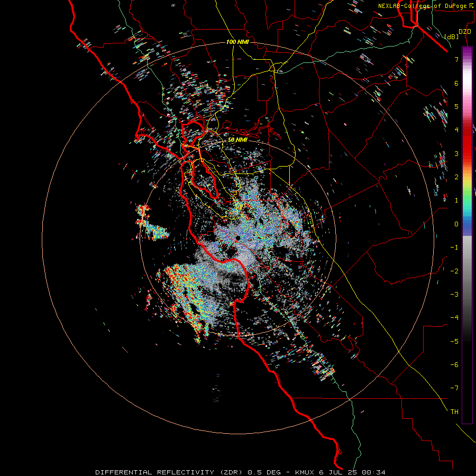Click the gray band near -2 dB on color bar
The height and width of the screenshot is (476, 476).
467,271
